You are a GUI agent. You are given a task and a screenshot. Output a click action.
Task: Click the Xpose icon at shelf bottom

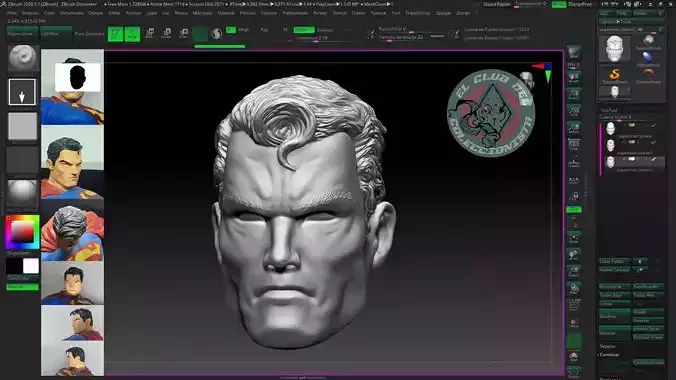pos(574,372)
